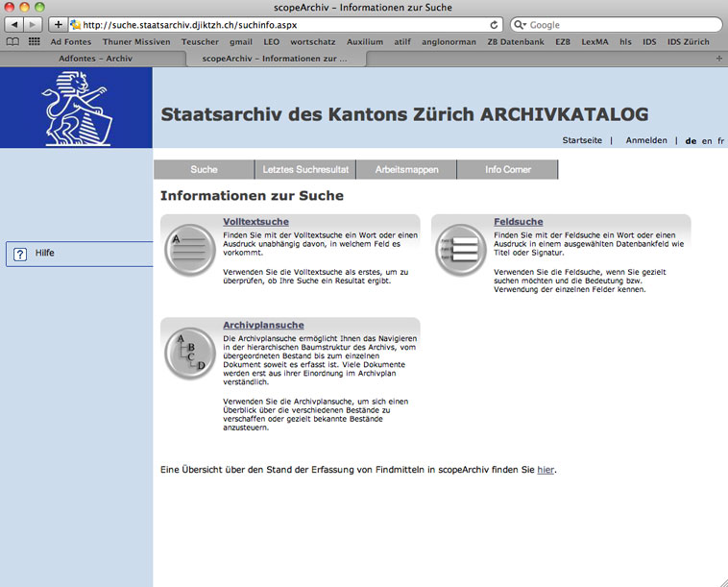Viewport: 728px width, 587px height.
Task: Open the LEO bookmark
Action: 272,42
